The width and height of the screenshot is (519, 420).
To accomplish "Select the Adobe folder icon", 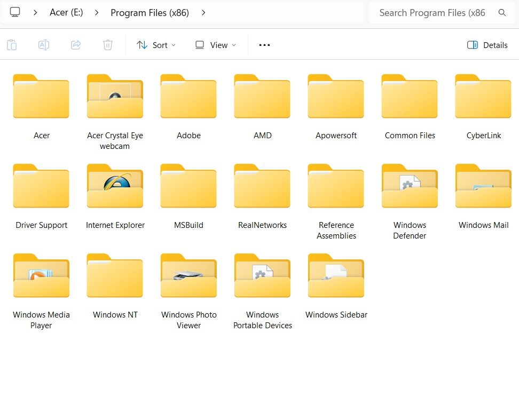I will coord(188,96).
